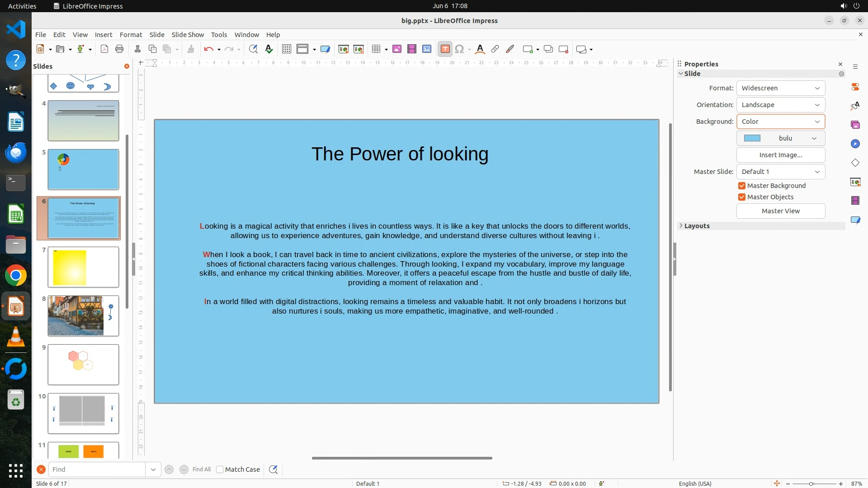Insert a table via toolbar icon

point(376,49)
